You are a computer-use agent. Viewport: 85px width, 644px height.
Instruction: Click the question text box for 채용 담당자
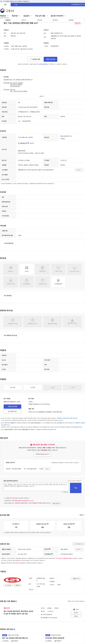pos(36,487)
